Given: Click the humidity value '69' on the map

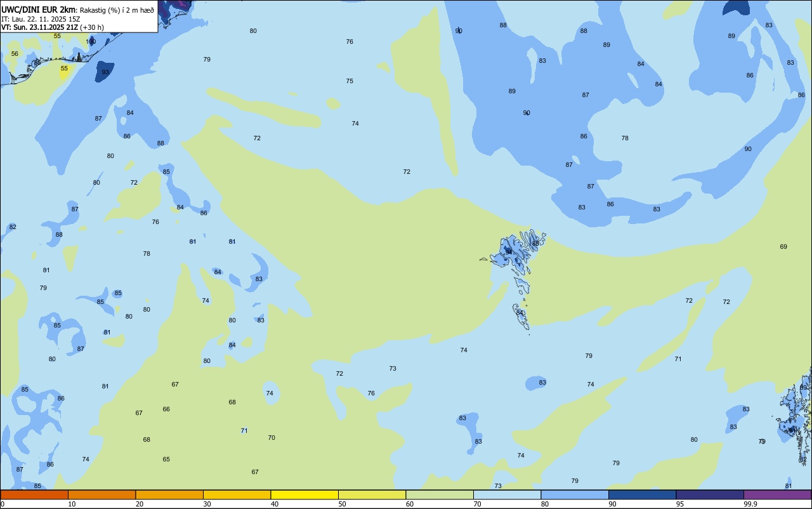Looking at the screenshot, I should [x=783, y=246].
